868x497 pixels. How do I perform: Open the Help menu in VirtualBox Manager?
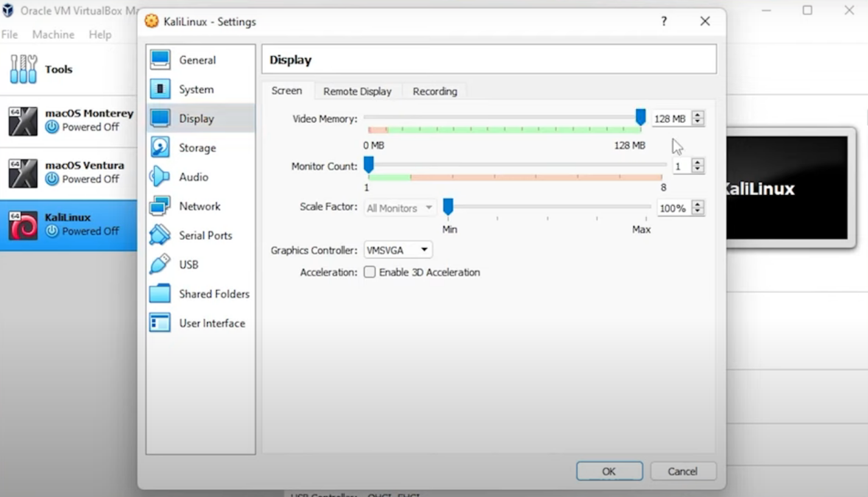pos(100,35)
